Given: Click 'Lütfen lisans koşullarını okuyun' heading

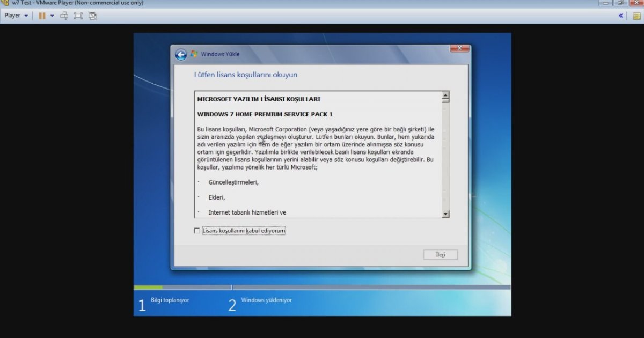Looking at the screenshot, I should (x=245, y=75).
